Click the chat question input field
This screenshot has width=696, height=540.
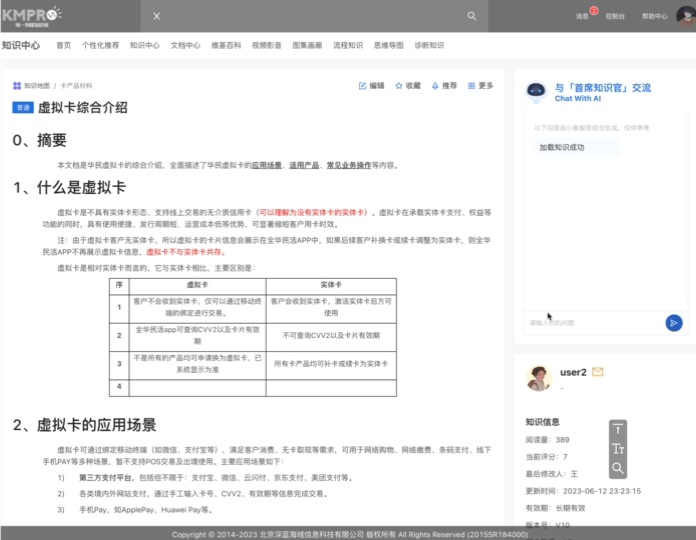[590, 322]
